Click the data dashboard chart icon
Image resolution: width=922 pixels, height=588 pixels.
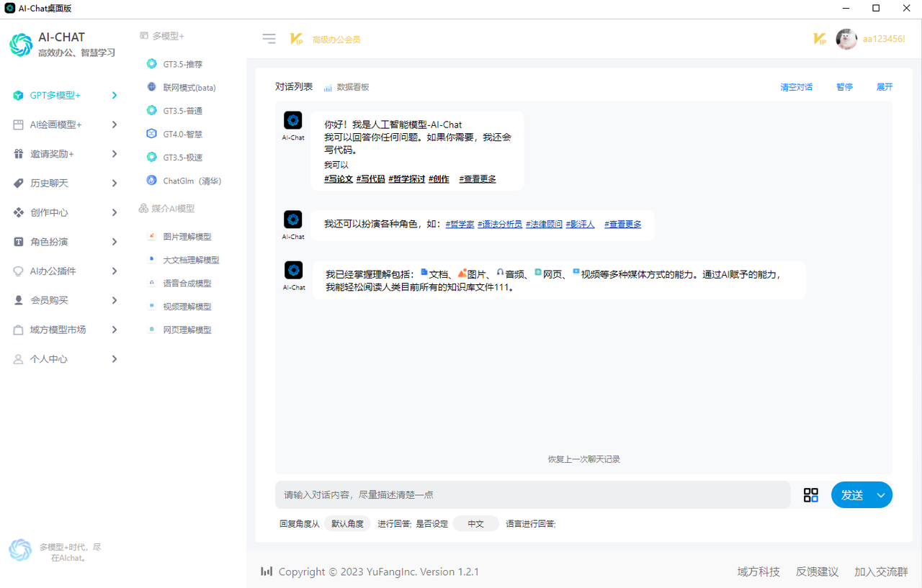[328, 87]
